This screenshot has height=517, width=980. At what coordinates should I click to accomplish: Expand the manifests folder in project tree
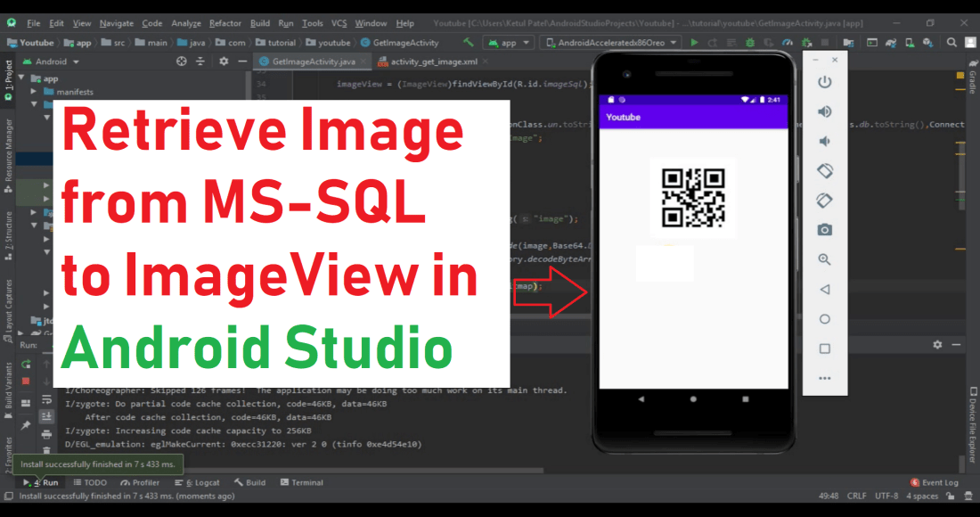click(x=35, y=92)
